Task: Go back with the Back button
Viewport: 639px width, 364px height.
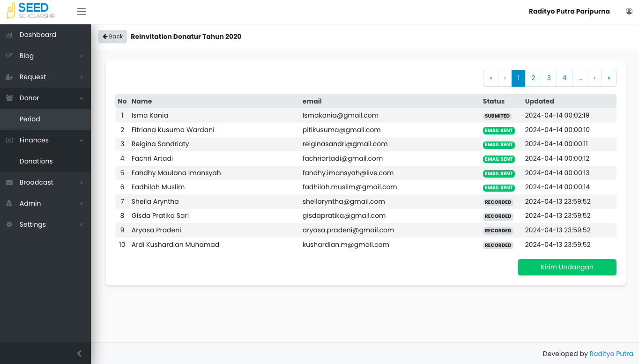Action: tap(112, 37)
